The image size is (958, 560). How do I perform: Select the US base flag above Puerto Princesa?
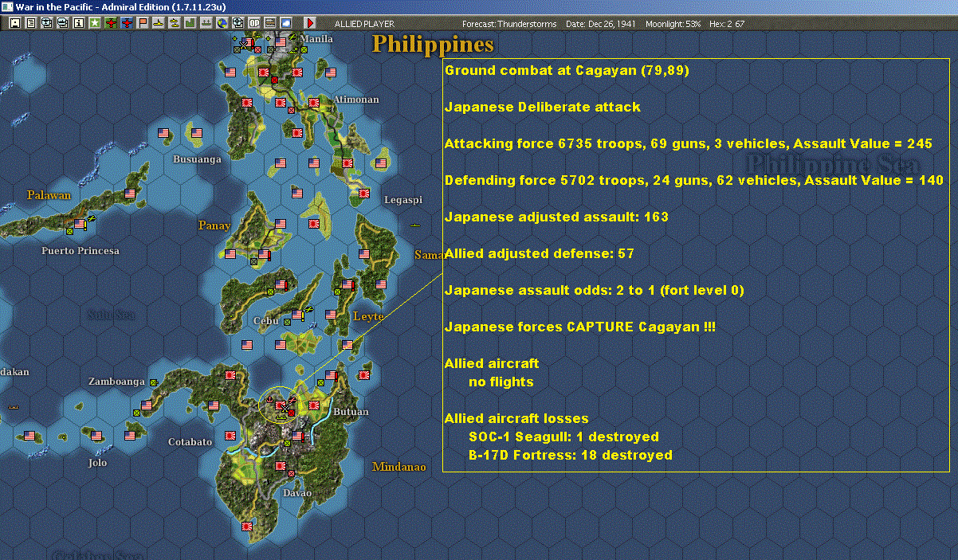79,225
